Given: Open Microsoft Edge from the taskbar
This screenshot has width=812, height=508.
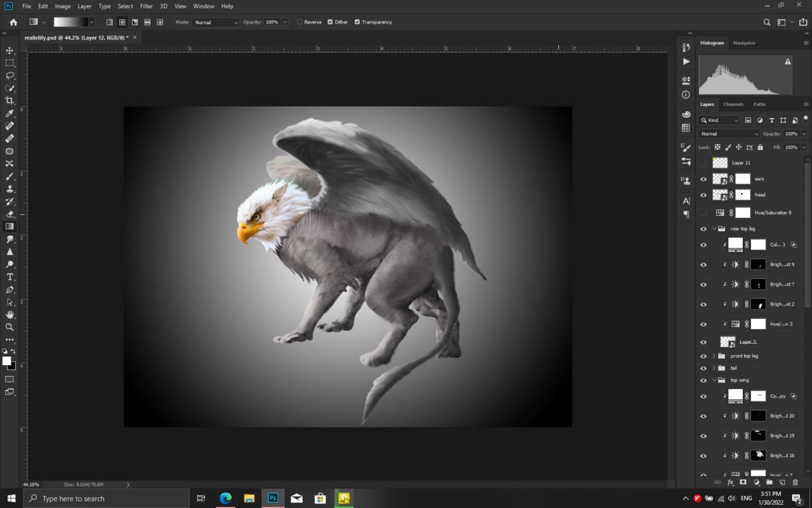Looking at the screenshot, I should (225, 498).
